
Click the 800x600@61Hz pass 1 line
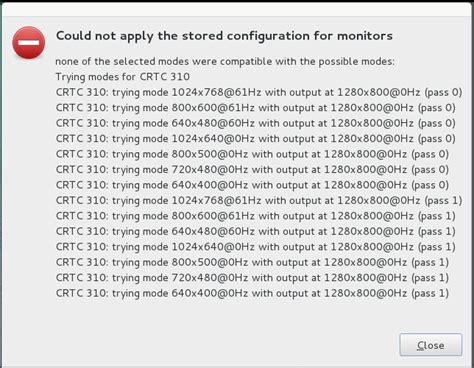(256, 216)
